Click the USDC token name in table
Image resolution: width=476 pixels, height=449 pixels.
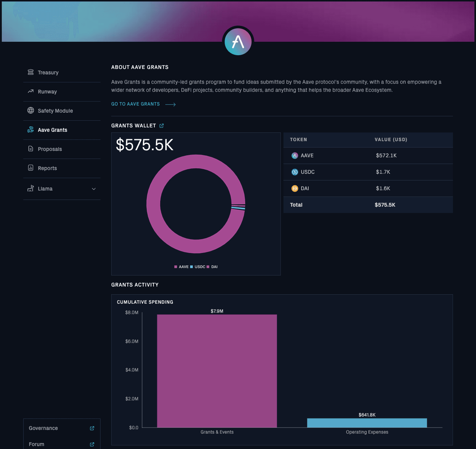[308, 172]
